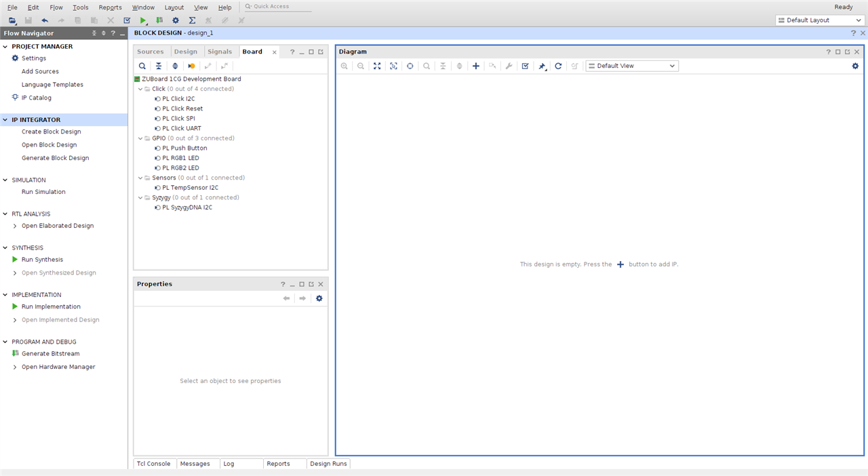Click Delete X icon in main toolbar

tap(111, 20)
